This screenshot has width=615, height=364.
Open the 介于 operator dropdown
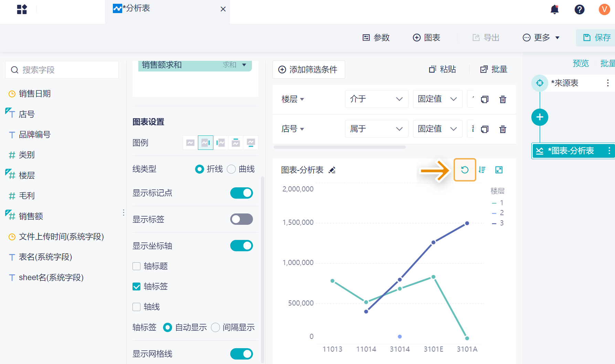[377, 99]
